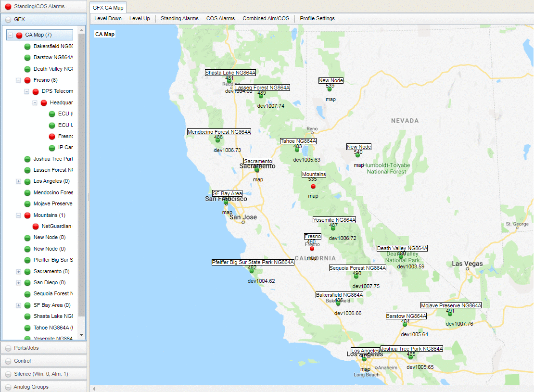Image resolution: width=534 pixels, height=392 pixels.
Task: Click the map link below Sacramento
Action: [258, 179]
